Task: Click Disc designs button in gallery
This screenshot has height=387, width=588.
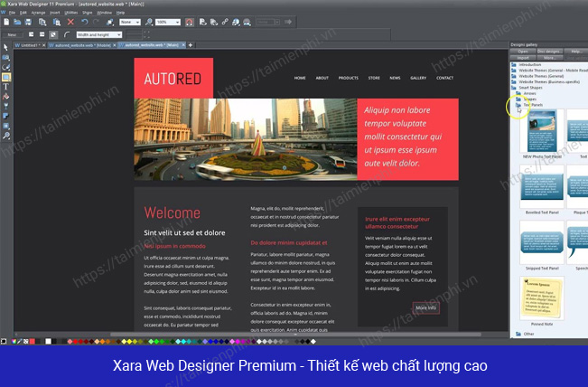Action: point(550,52)
